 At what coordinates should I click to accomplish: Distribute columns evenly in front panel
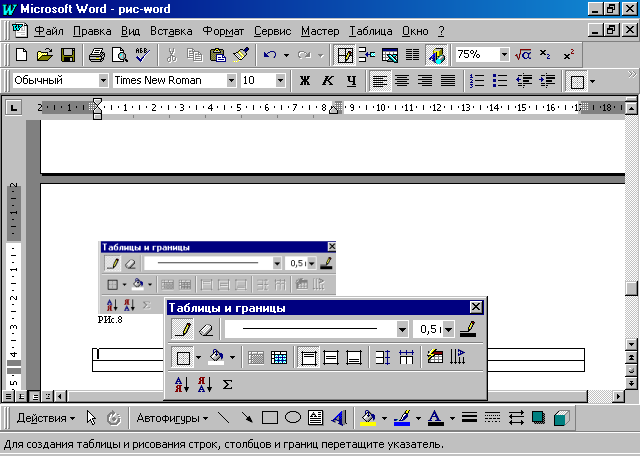(x=406, y=358)
